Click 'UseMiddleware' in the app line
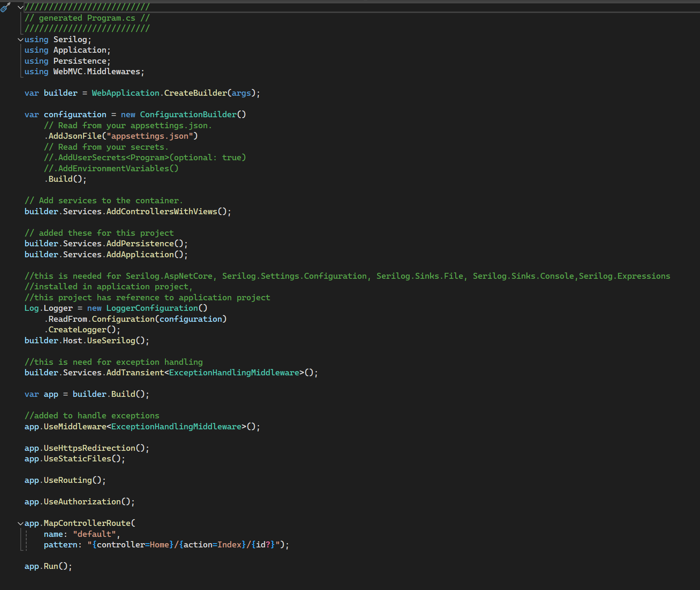This screenshot has width=700, height=590. [75, 427]
